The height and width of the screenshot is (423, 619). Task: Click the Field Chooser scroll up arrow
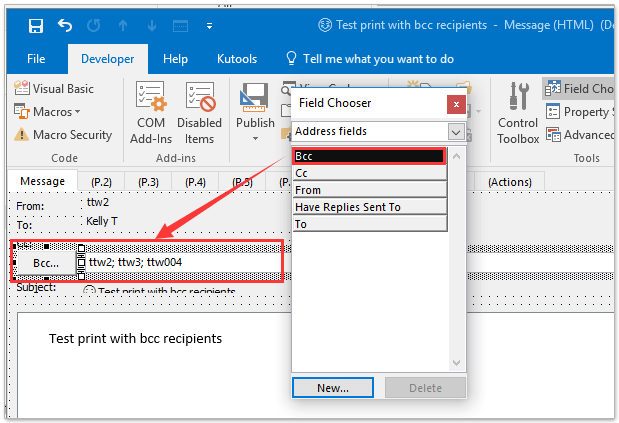(456, 156)
